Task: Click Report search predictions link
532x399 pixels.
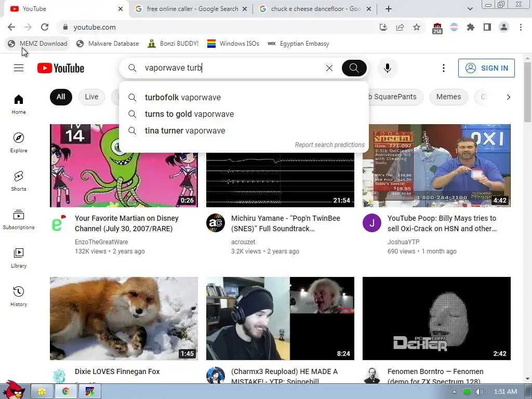Action: 329,145
